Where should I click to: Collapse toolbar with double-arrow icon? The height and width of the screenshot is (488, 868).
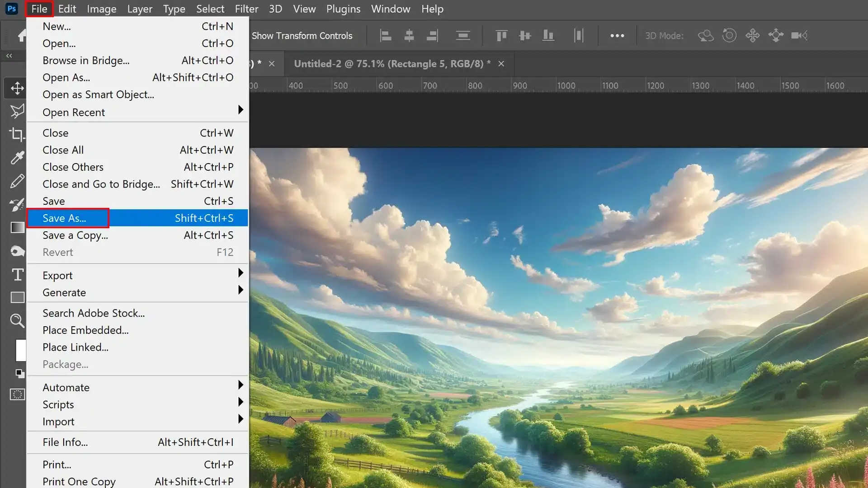tap(9, 56)
